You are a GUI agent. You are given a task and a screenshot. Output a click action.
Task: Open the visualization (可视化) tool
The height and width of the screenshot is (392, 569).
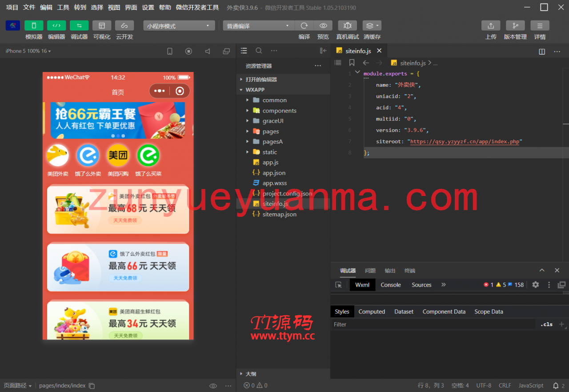click(x=102, y=26)
